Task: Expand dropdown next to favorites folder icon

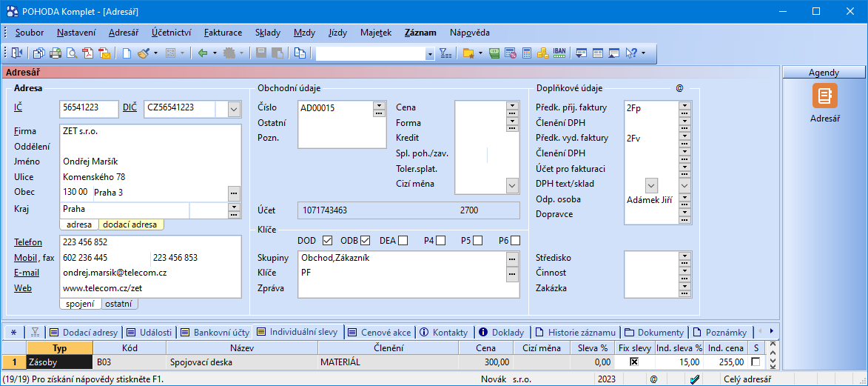Action: 480,53
